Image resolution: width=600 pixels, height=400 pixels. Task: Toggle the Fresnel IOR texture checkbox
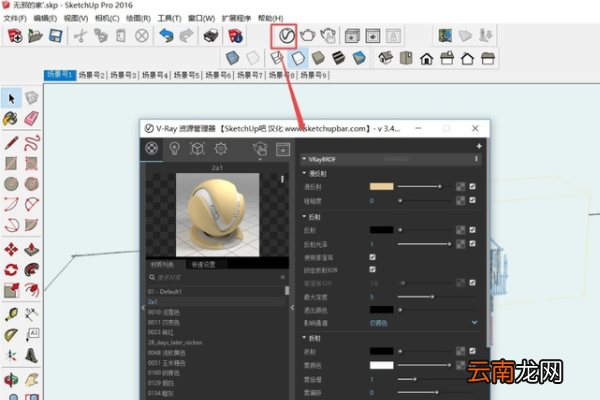pos(473,282)
